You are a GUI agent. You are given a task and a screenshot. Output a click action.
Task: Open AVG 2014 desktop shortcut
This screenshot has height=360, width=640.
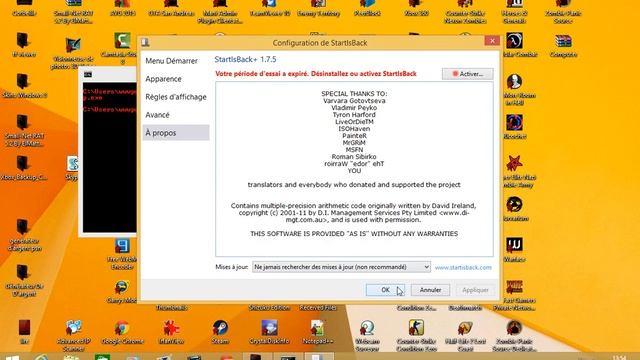122,7
